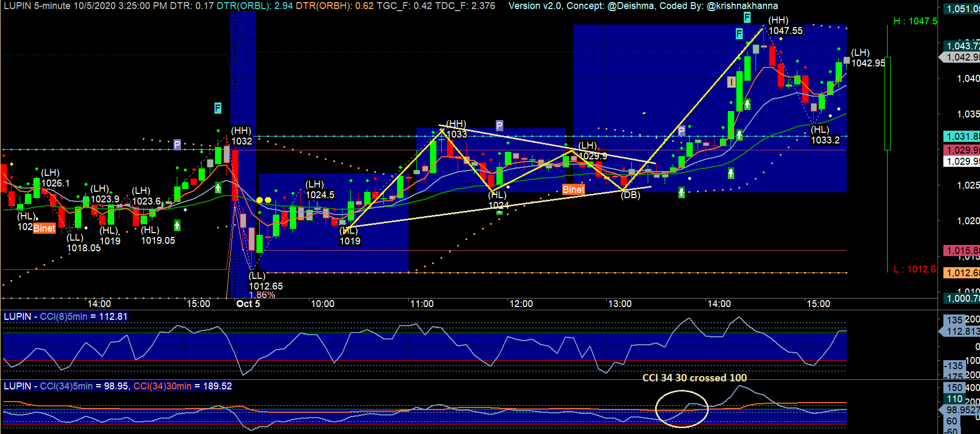The image size is (980, 434).
Task: Select the P marker on the yellow breakout line
Action: click(x=682, y=131)
